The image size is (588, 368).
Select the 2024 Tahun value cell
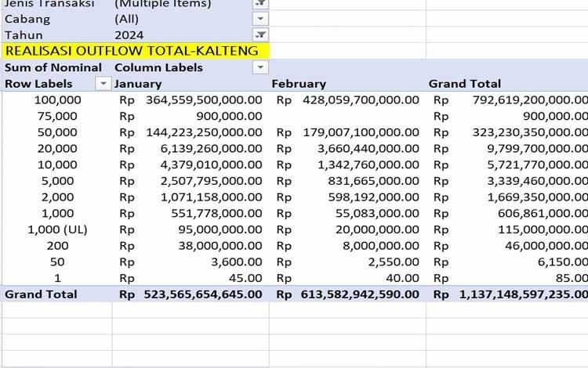click(x=129, y=35)
